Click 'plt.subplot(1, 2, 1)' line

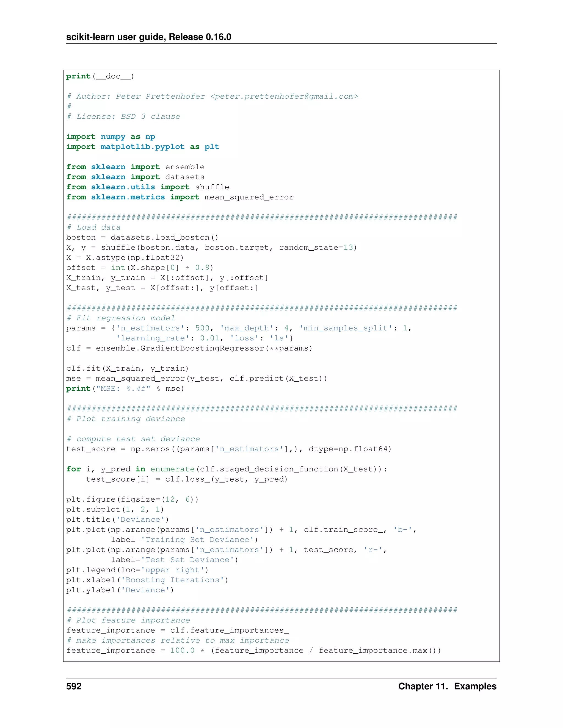(x=115, y=509)
